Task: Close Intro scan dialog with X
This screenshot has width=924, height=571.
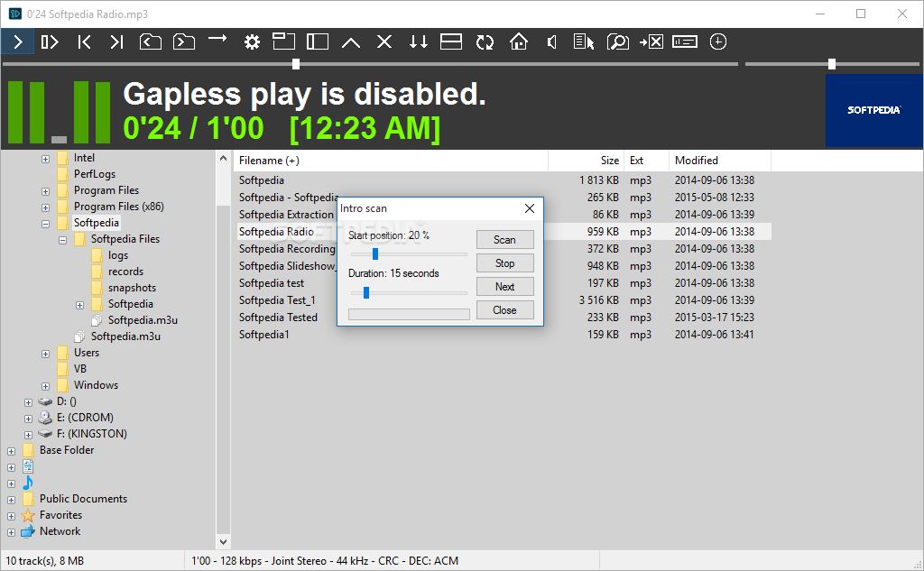Action: 529,208
